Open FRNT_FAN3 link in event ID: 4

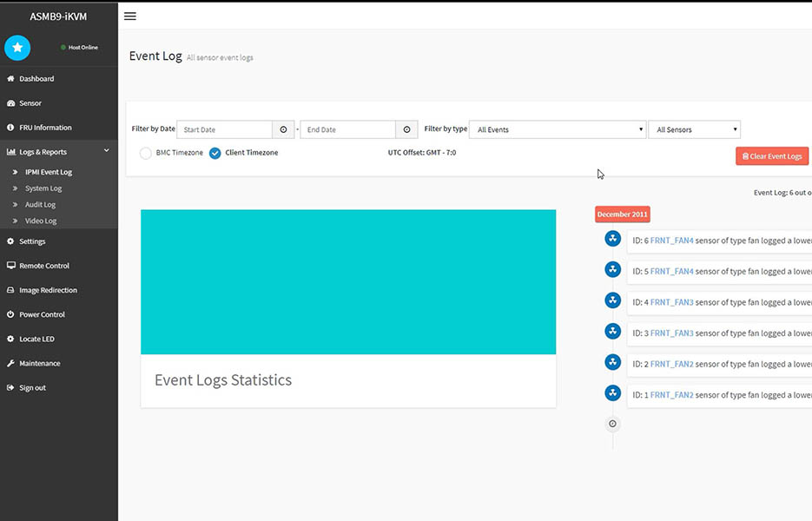(x=671, y=302)
